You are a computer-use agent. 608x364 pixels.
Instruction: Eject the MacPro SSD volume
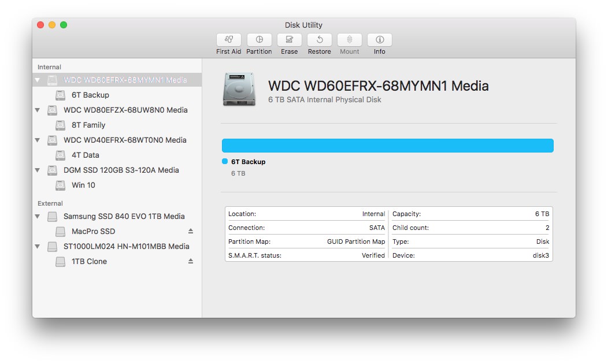pyautogui.click(x=190, y=231)
